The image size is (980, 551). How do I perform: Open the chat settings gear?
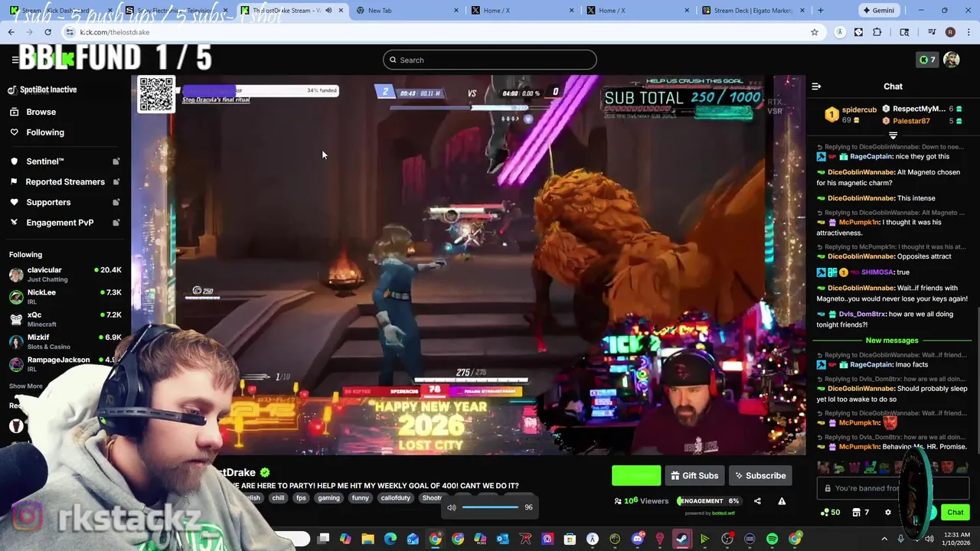(888, 512)
